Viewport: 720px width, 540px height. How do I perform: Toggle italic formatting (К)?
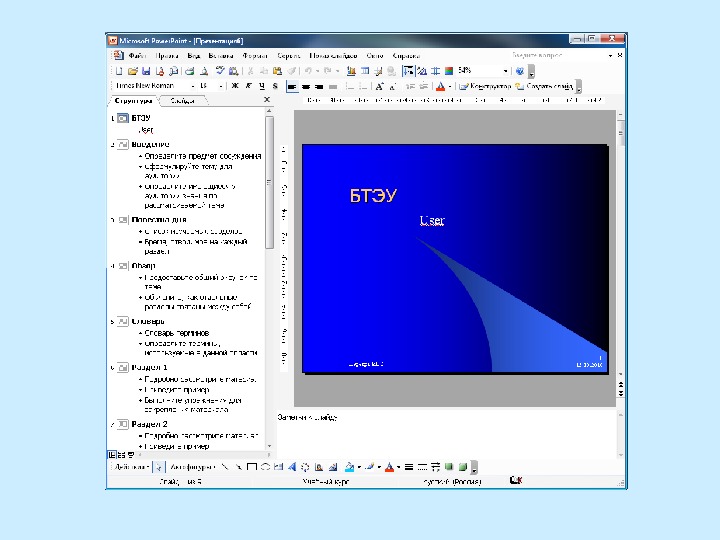coord(248,86)
